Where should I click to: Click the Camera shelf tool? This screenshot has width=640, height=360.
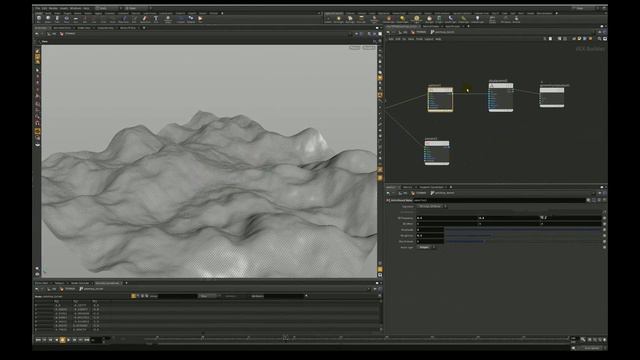[x=328, y=19]
